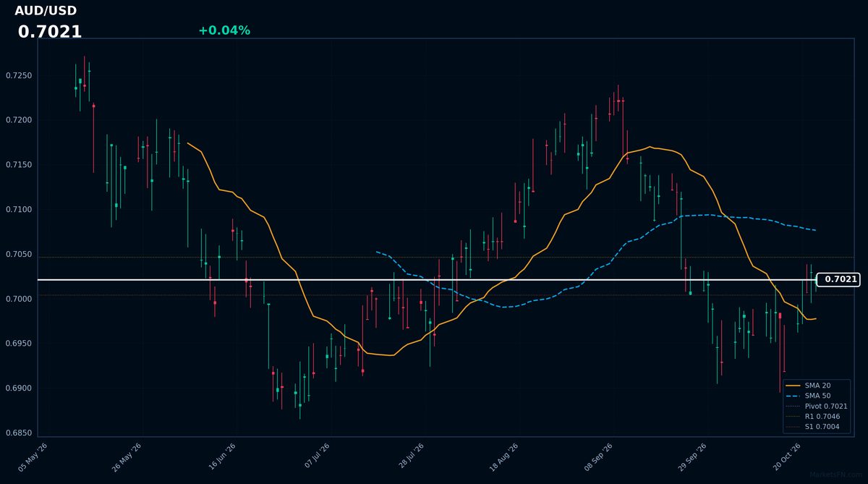868x484 pixels.
Task: Click the 28 Jul '26 date label
Action: (x=410, y=457)
